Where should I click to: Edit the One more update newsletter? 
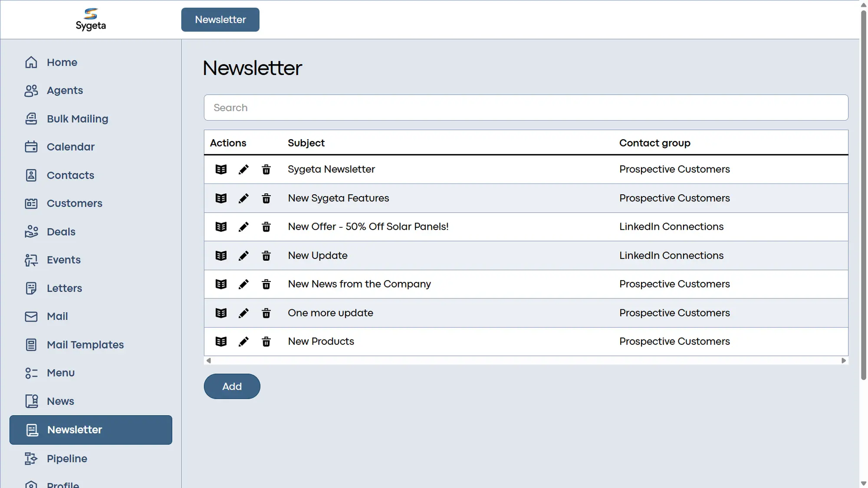coord(243,313)
